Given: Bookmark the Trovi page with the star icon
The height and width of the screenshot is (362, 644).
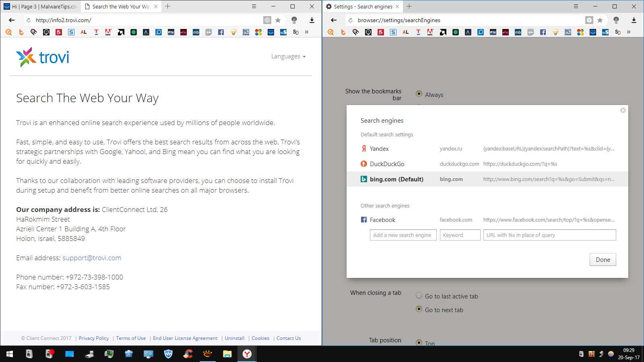Looking at the screenshot, I should click(278, 20).
